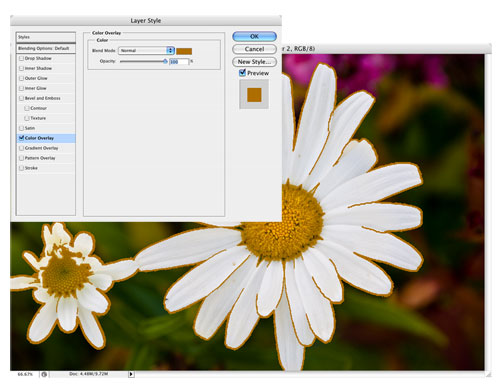
Task: Select the Pattern Overlay style label
Action: 40,158
